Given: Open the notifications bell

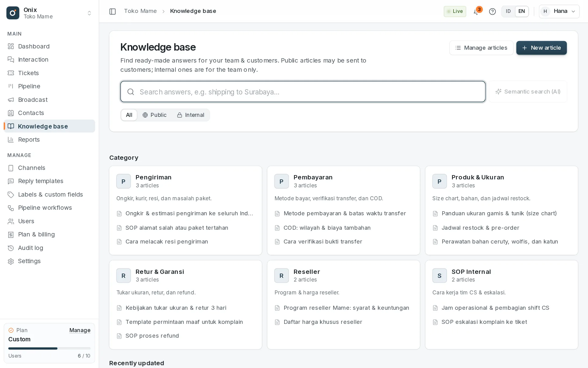Looking at the screenshot, I should tap(476, 12).
